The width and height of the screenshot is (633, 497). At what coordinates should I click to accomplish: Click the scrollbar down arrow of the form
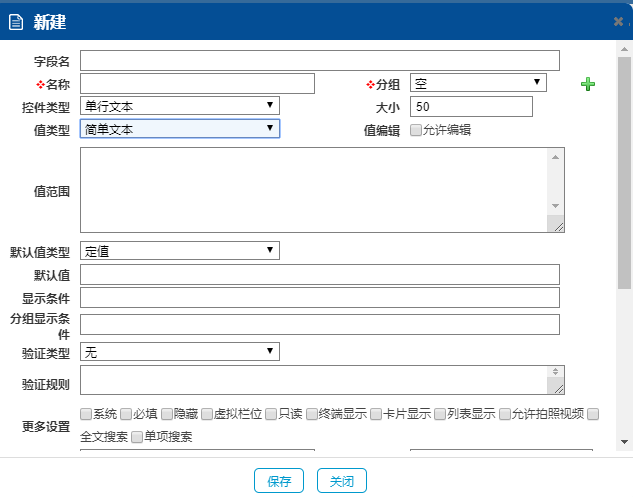624,441
